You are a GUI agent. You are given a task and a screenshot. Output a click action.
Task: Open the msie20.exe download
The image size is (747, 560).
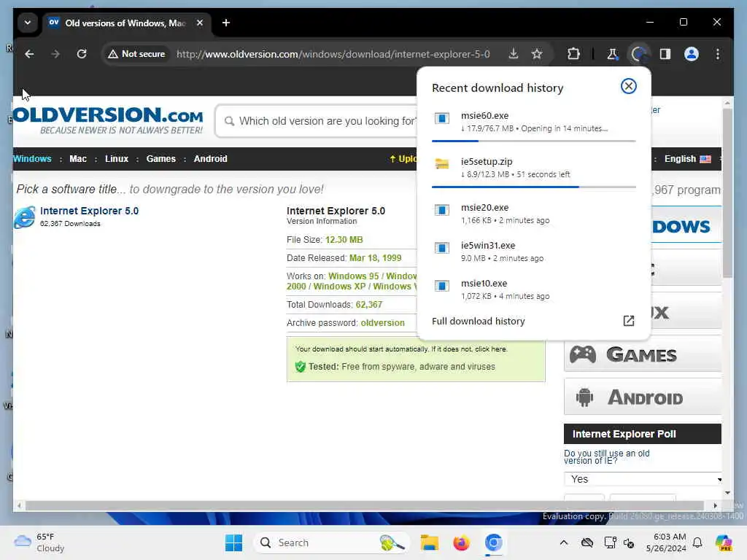(533, 214)
